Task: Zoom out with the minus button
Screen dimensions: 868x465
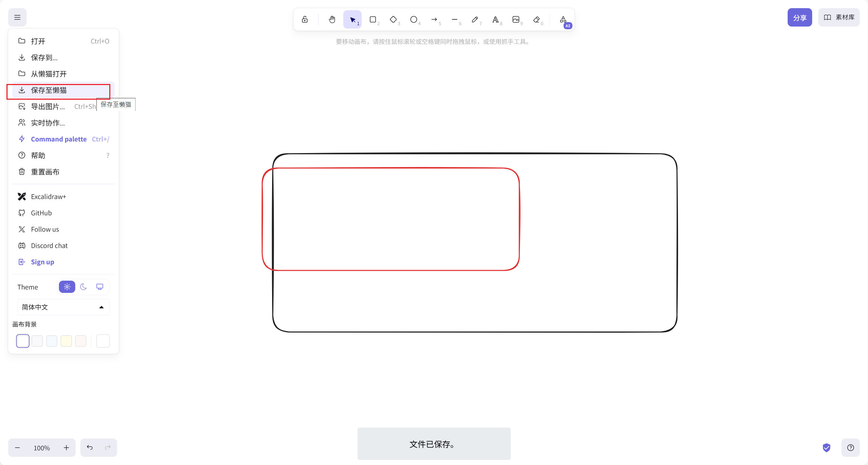Action: (x=17, y=448)
